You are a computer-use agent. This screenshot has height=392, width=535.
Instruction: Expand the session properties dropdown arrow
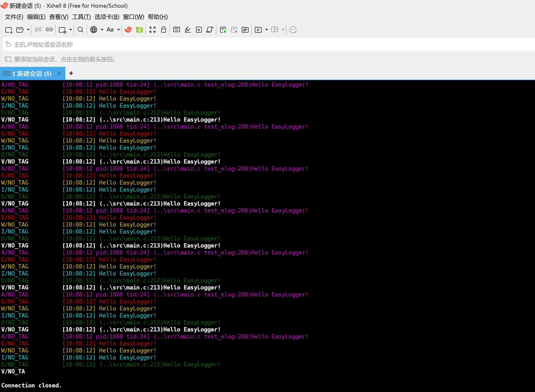tap(71, 30)
